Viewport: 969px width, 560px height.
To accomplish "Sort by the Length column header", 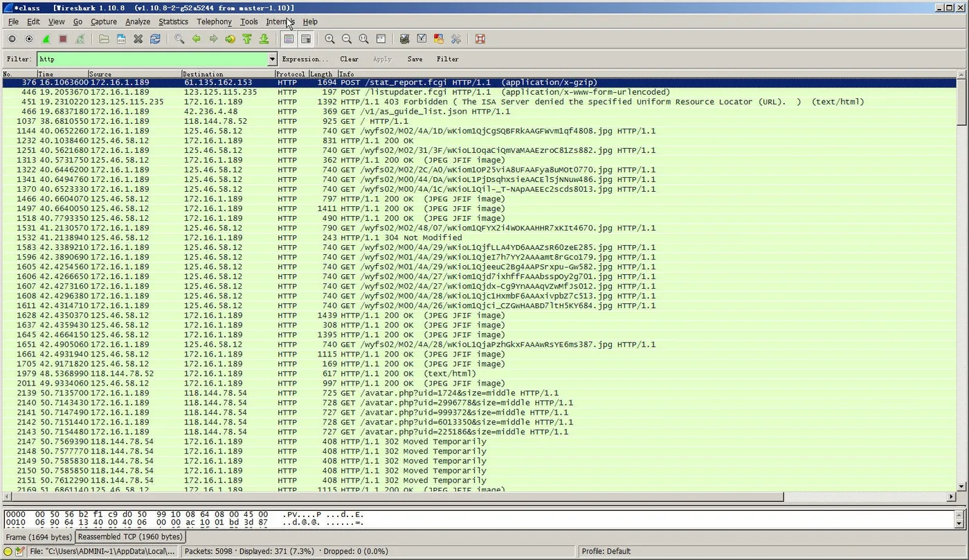I will [323, 74].
